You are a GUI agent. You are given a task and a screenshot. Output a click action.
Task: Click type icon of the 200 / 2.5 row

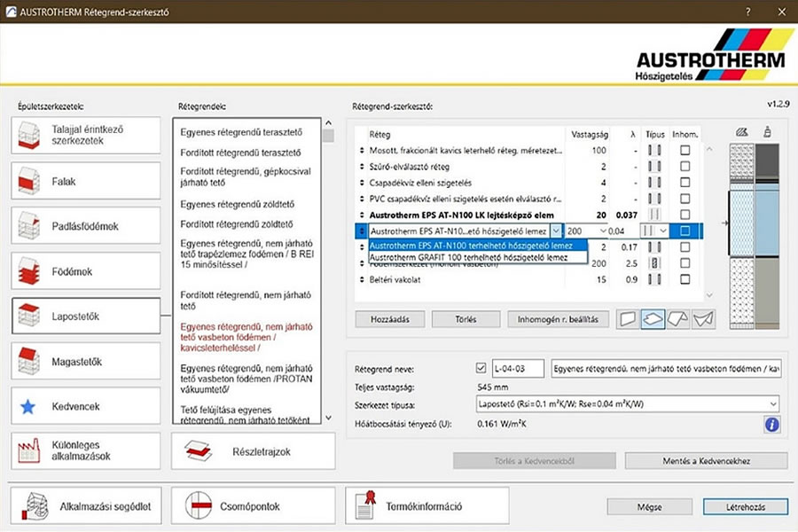click(654, 263)
